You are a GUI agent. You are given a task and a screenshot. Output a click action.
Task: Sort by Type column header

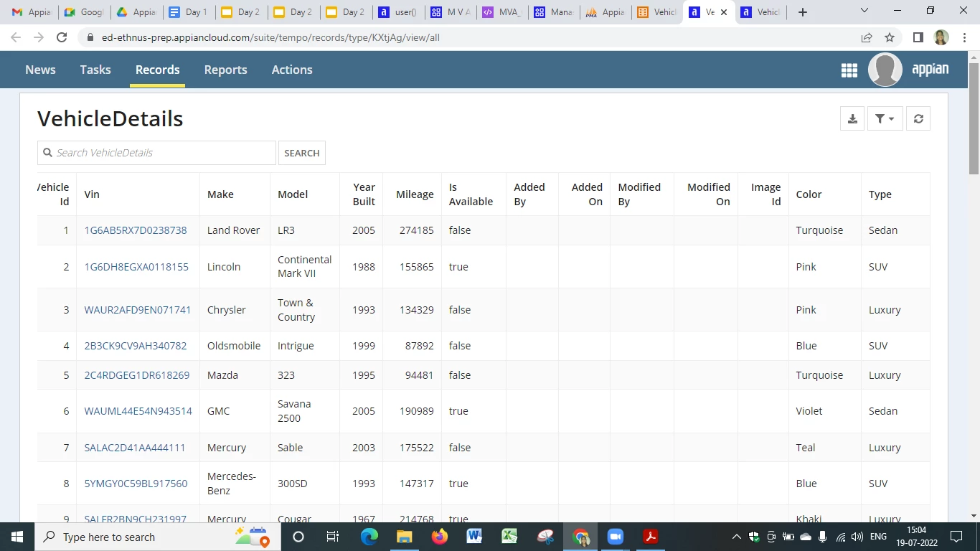click(880, 194)
